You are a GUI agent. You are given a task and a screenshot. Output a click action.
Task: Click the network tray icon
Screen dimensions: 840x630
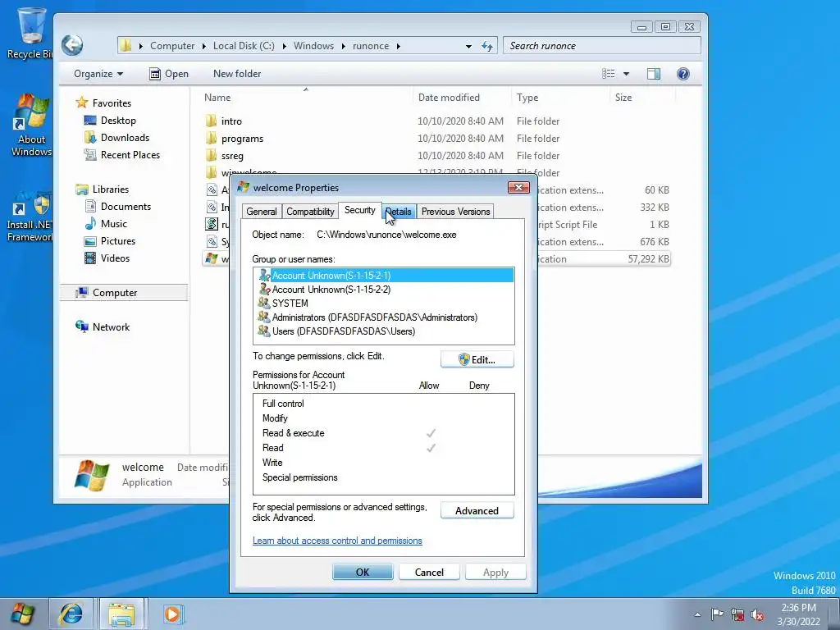tap(737, 614)
